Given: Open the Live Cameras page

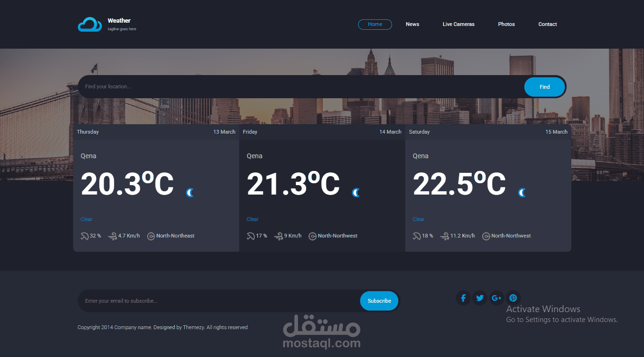Looking at the screenshot, I should click(458, 24).
